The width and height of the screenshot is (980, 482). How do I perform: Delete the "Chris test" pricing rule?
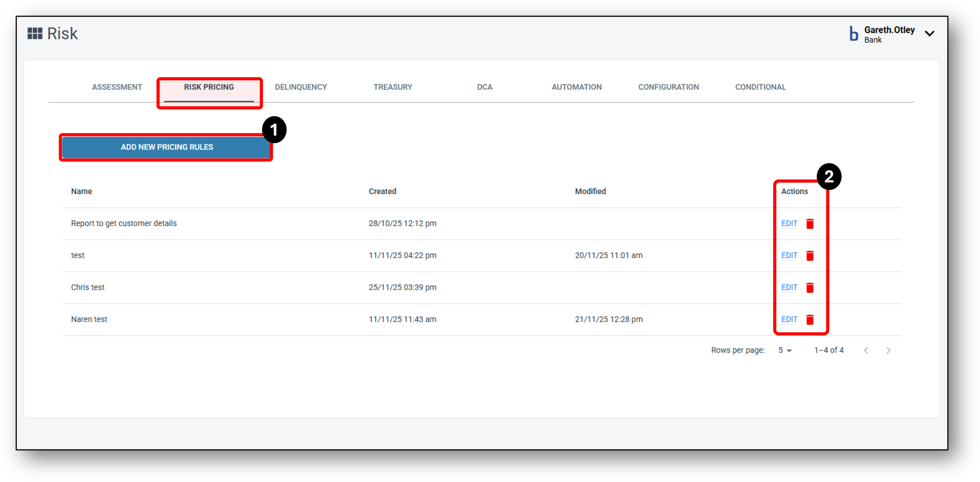click(x=810, y=287)
